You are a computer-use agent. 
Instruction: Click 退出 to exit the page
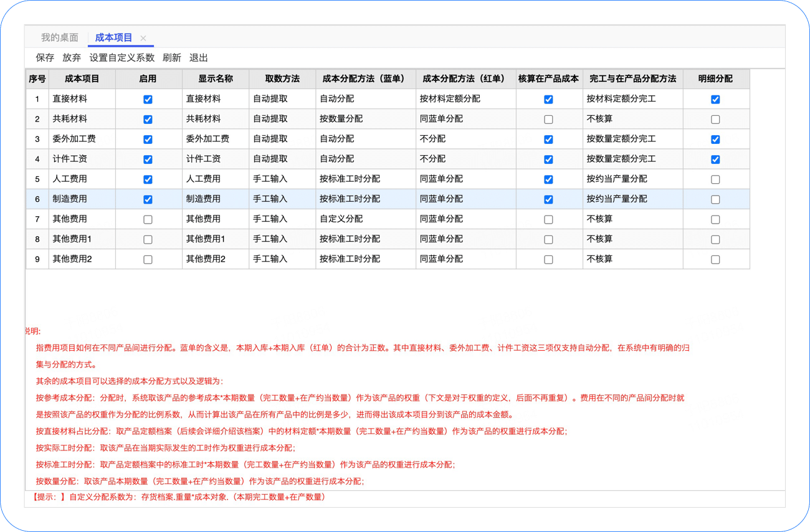[198, 58]
